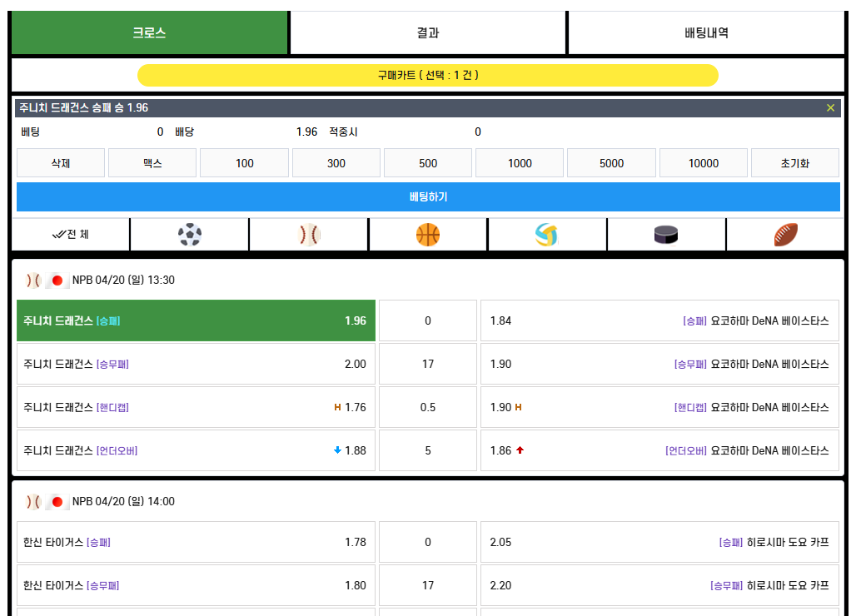This screenshot has width=851, height=616.
Task: Click the baseball icon beside NPB 14:00
Action: pos(33,501)
